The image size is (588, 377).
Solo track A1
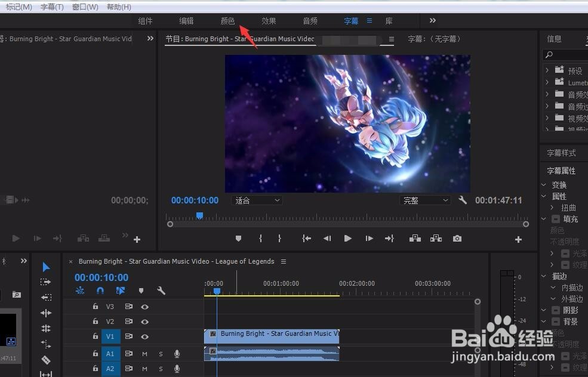pos(161,354)
